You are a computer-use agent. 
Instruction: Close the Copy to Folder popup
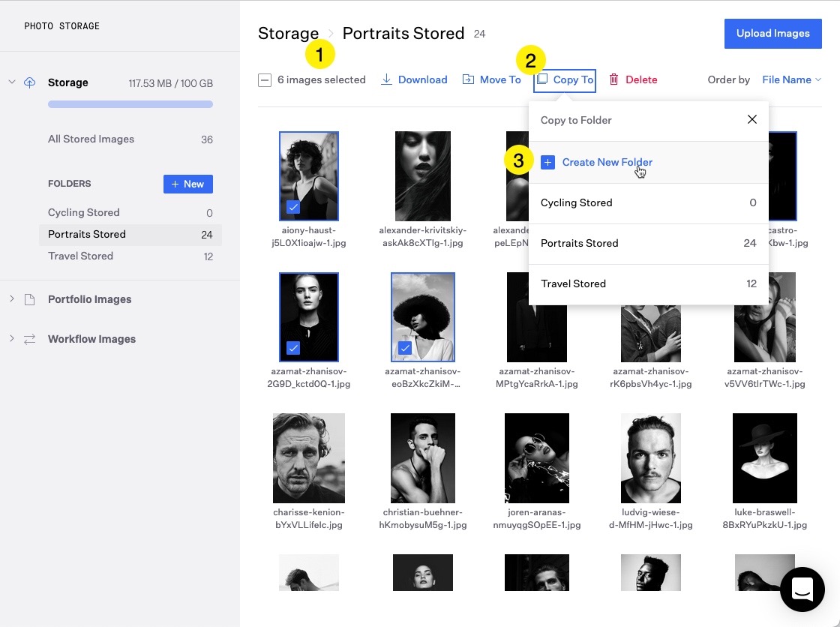[x=752, y=119]
